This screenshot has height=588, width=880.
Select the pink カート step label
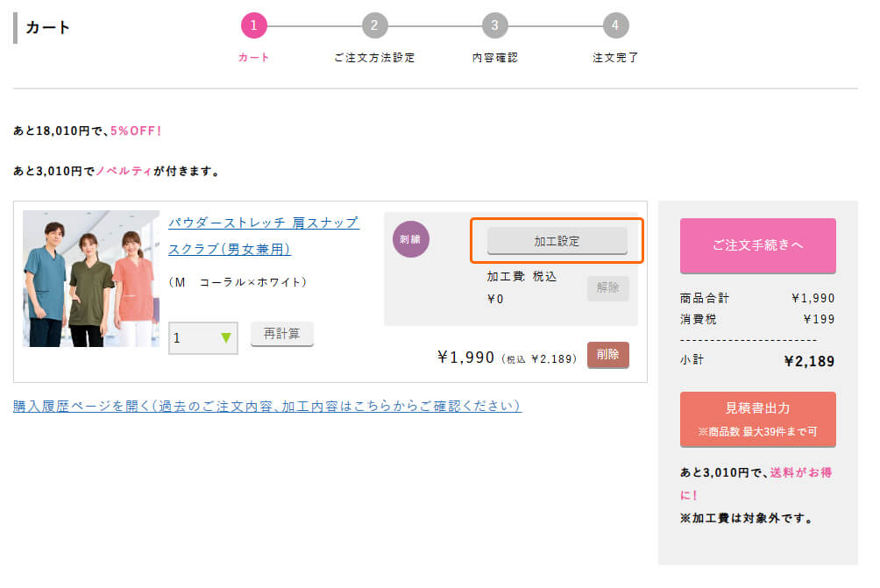[253, 58]
